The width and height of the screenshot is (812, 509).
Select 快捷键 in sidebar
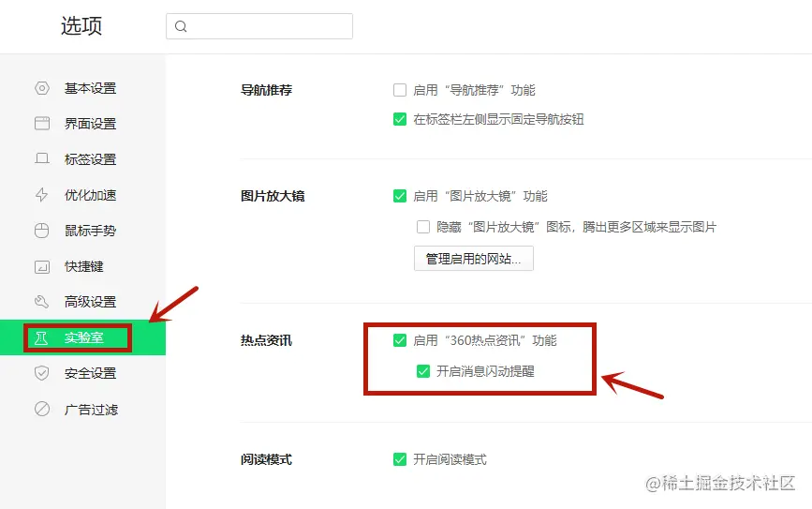click(x=82, y=266)
